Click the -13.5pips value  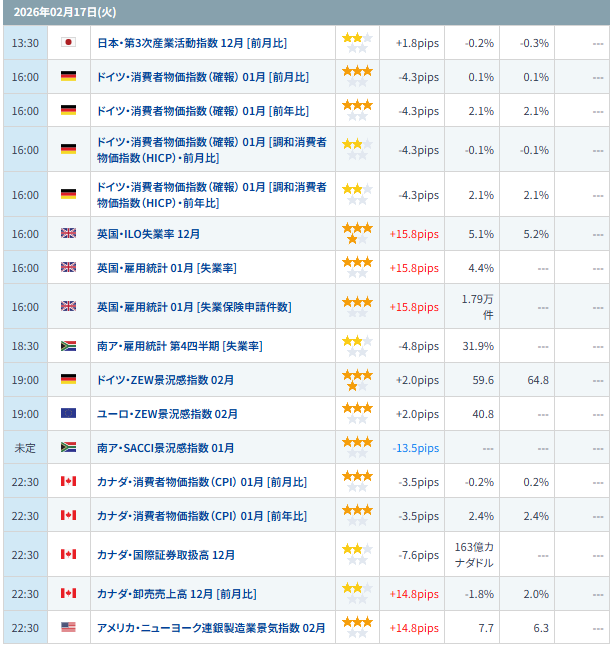415,448
